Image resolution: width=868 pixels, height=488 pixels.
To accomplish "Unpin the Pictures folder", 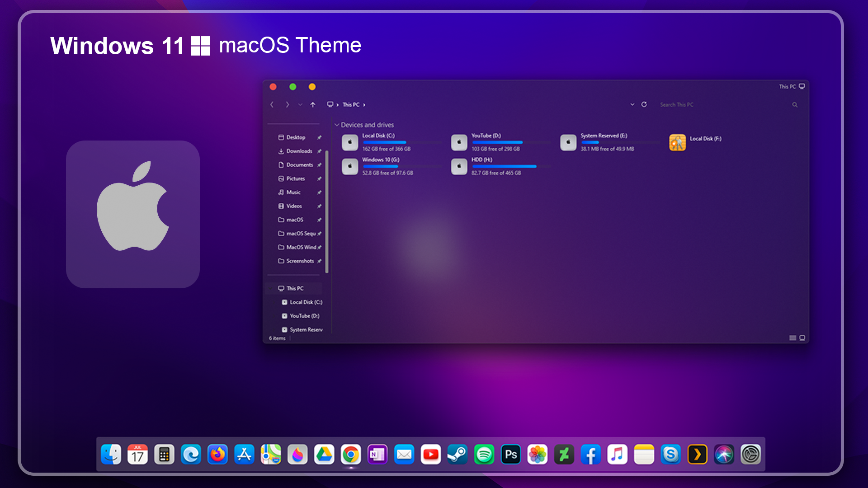I will click(x=319, y=178).
